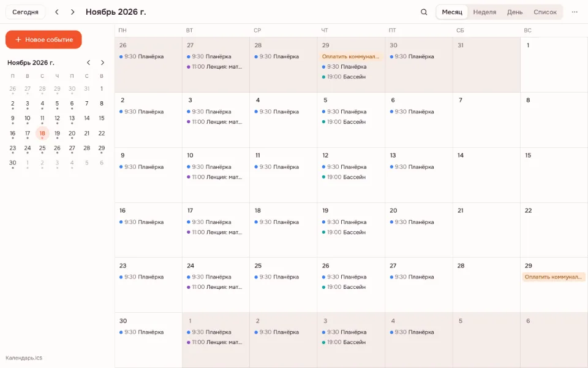588x368 pixels.
Task: Open 11:00 Лекция event on November 17
Action: (214, 232)
